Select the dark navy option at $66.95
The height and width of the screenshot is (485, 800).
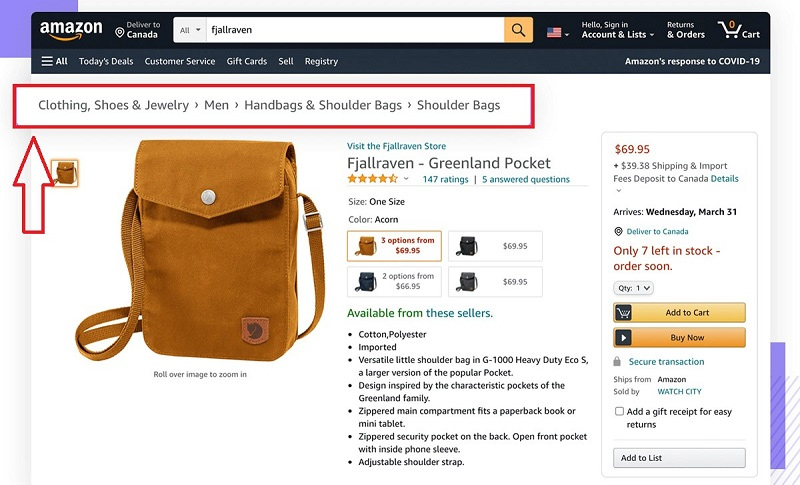(x=394, y=281)
